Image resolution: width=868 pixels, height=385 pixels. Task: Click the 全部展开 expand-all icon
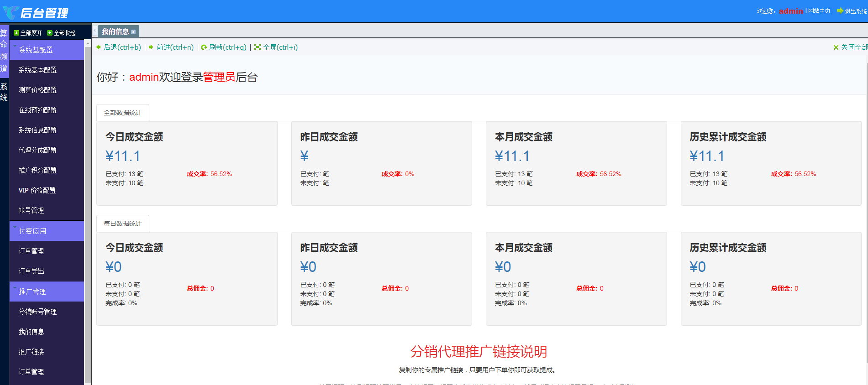pos(16,33)
